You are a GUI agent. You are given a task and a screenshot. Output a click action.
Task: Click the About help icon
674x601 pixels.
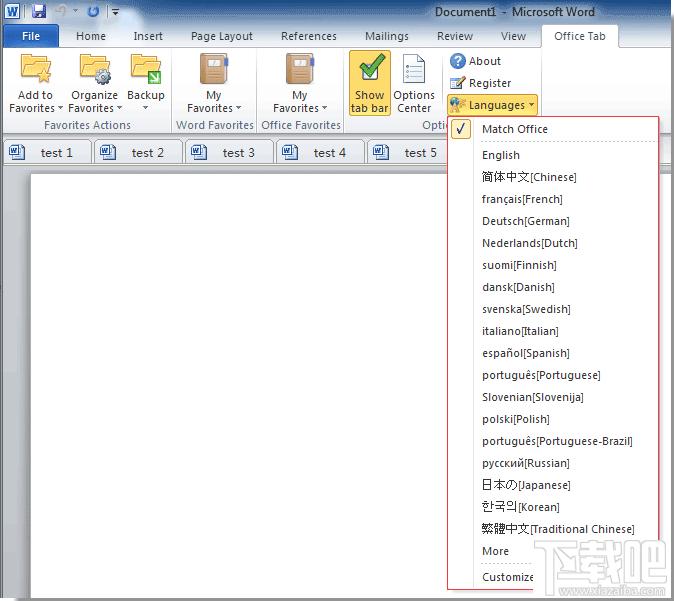(457, 61)
